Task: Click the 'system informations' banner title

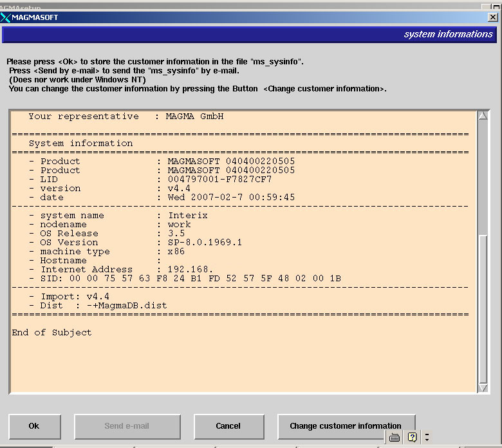Action: (x=448, y=34)
